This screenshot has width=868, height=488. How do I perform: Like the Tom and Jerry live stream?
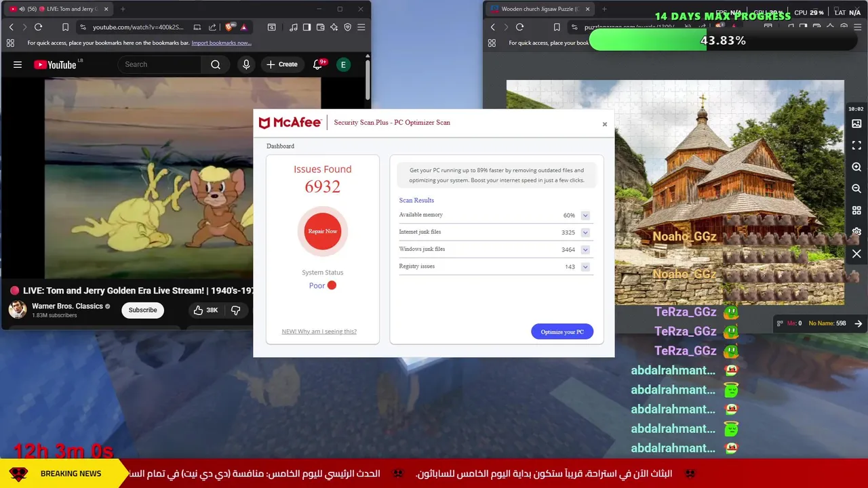[x=205, y=310]
